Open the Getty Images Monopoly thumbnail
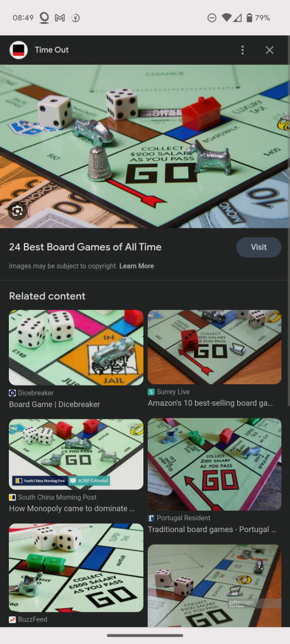Screen dimensions: 290x644 (215, 586)
